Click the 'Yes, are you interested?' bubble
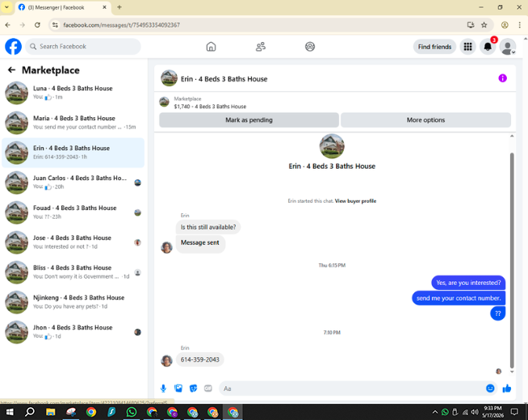Image resolution: width=528 pixels, height=420 pixels. 468,283
